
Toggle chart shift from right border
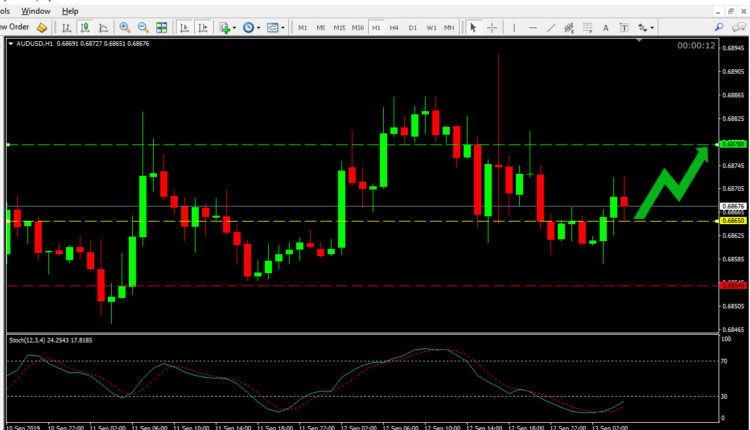pos(203,28)
